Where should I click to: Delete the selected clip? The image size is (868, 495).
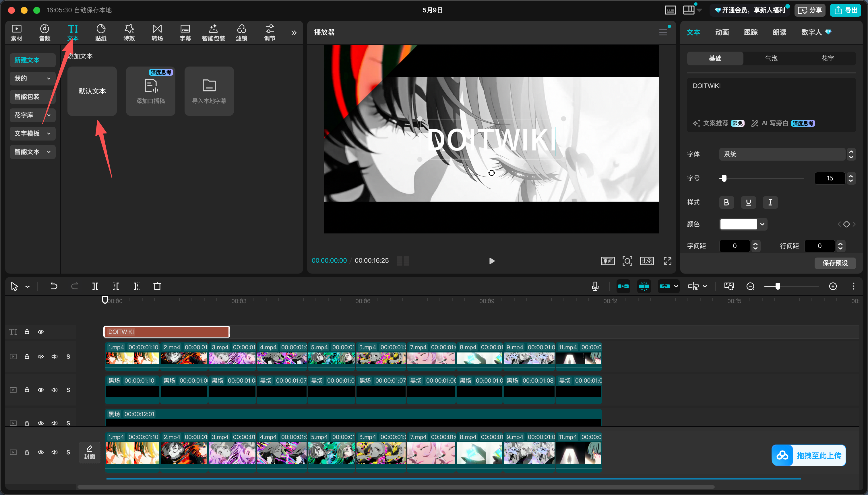tap(157, 286)
